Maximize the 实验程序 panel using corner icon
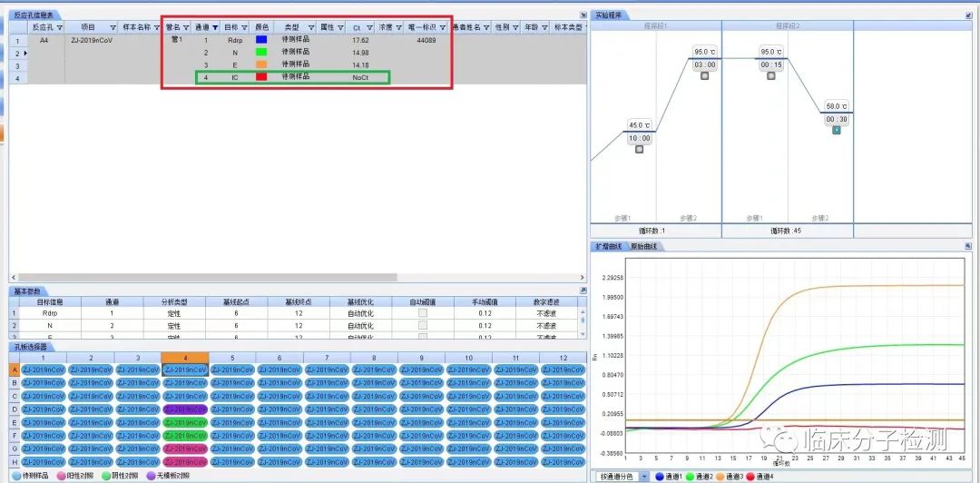The width and height of the screenshot is (980, 483). point(967,15)
